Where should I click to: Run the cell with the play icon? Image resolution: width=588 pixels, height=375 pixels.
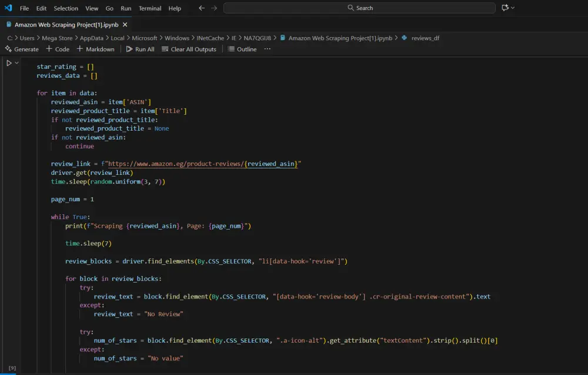9,63
